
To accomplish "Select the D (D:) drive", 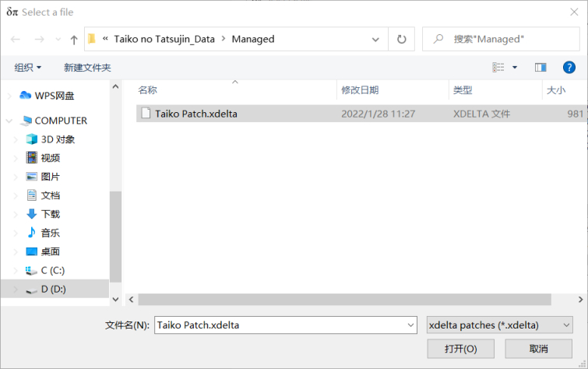I will tap(53, 289).
